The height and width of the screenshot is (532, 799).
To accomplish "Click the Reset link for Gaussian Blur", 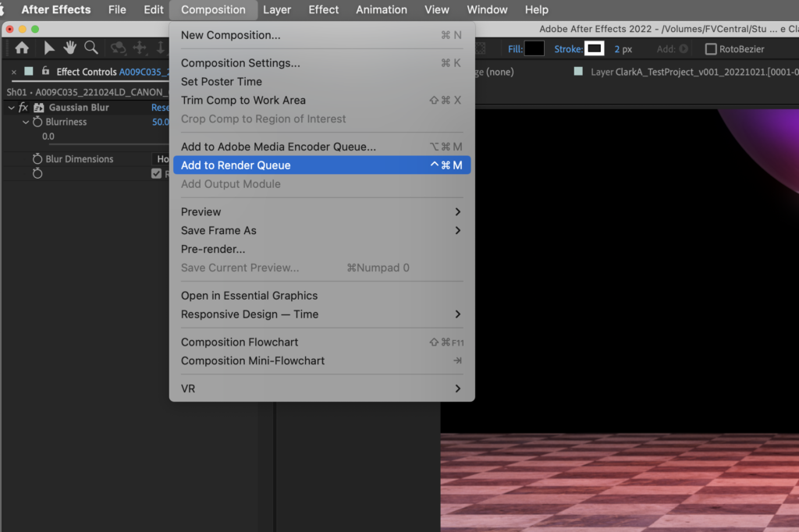I will click(160, 108).
